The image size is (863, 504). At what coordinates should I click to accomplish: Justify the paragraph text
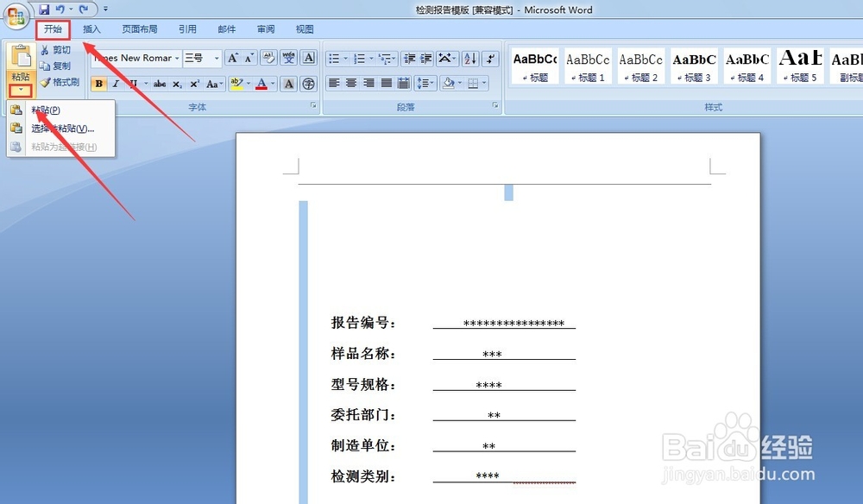(387, 83)
